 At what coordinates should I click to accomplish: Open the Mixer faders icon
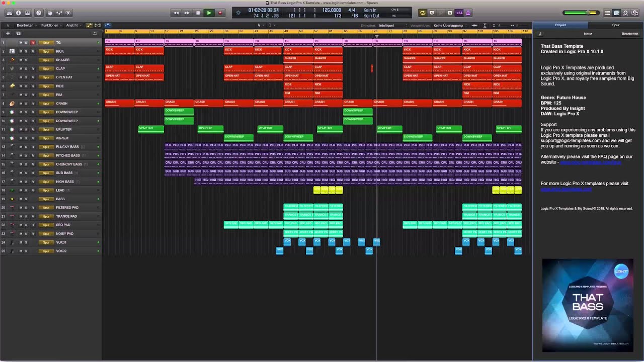pos(59,13)
